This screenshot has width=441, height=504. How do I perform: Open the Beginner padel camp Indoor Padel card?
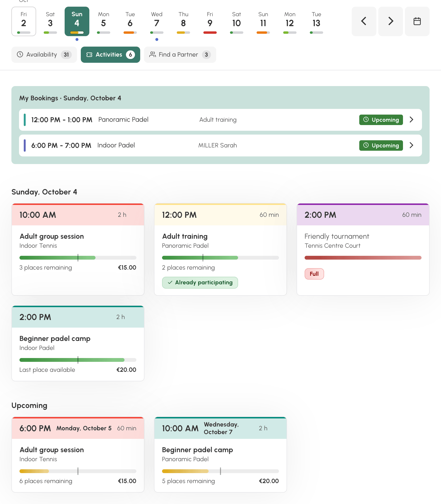click(78, 344)
